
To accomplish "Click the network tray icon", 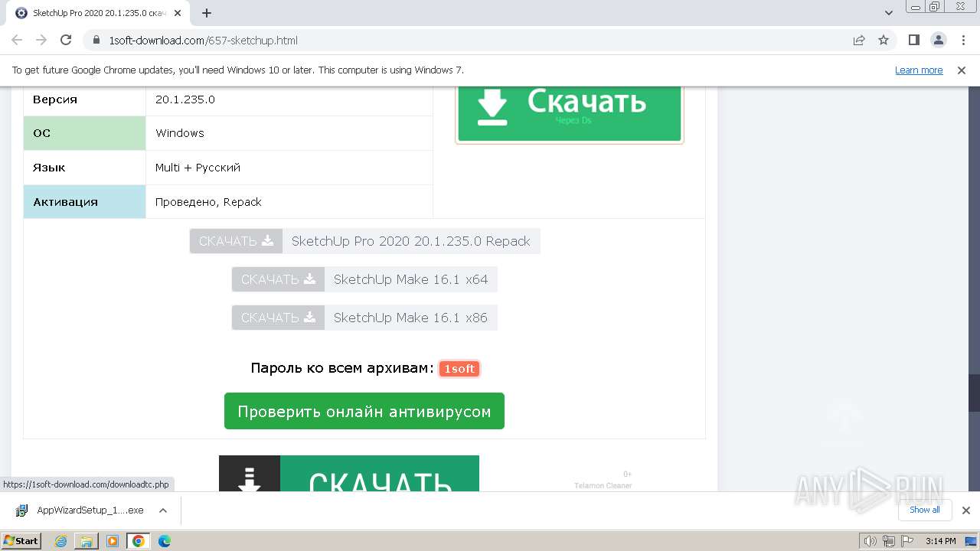I will [888, 541].
